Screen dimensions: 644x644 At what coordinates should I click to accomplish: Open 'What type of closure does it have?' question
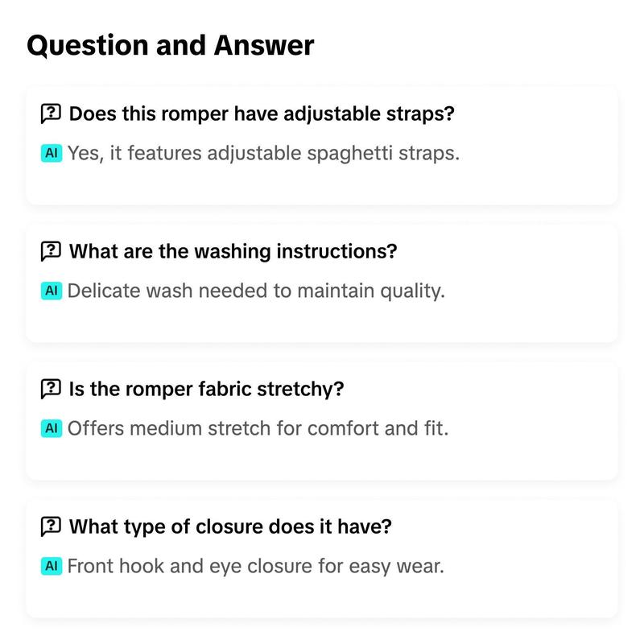tap(230, 526)
